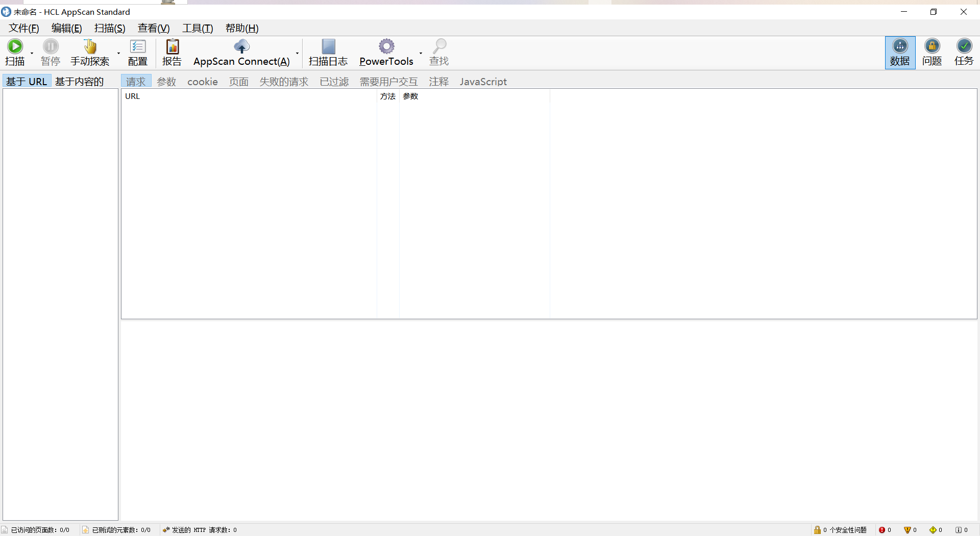
Task: Close the HCL AppScan Standard window
Action: pos(964,12)
